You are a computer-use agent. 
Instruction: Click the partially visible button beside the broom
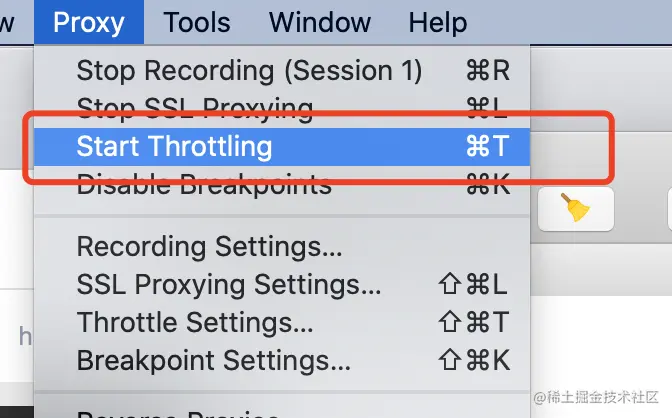click(669, 209)
